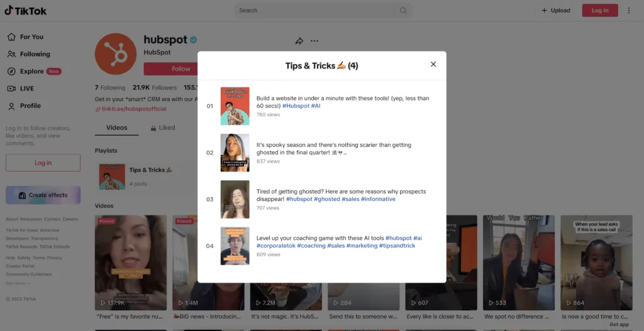The height and width of the screenshot is (331, 644).
Task: Open the pinned video with 137.9K views
Action: pyautogui.click(x=131, y=263)
